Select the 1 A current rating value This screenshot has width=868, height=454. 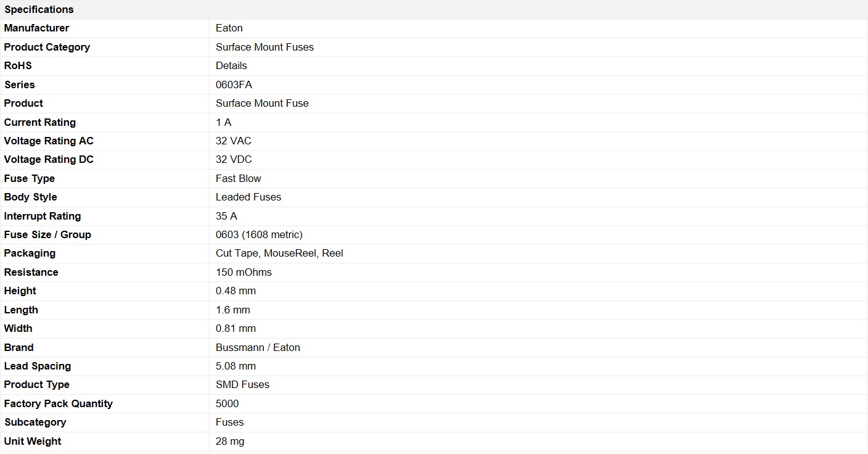[x=224, y=122]
